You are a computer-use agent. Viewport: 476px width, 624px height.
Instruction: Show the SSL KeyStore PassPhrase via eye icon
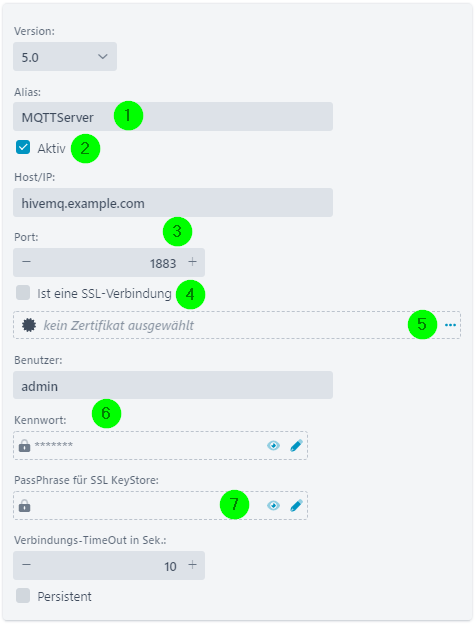[273, 505]
